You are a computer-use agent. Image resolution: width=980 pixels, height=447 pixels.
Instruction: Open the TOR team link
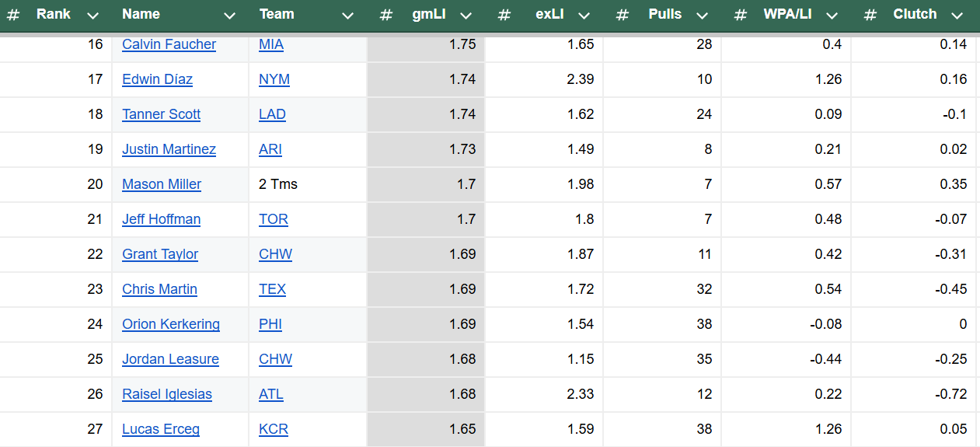(x=274, y=219)
